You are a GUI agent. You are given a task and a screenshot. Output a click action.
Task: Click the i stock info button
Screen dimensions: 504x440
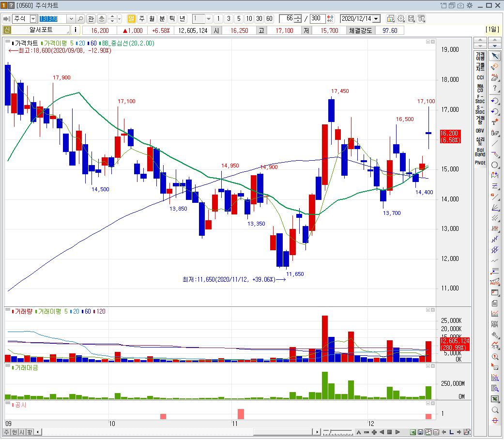(75, 30)
